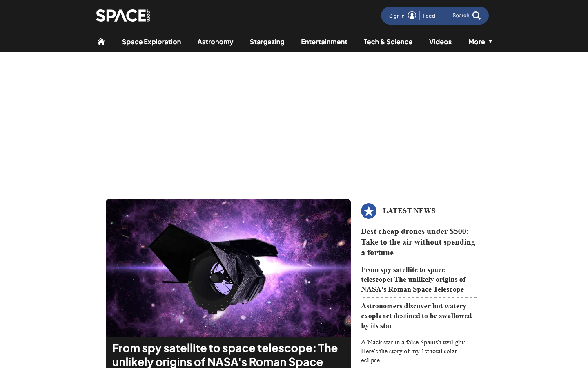This screenshot has width=588, height=368.
Task: Expand the More dropdown arrow
Action: 490,41
